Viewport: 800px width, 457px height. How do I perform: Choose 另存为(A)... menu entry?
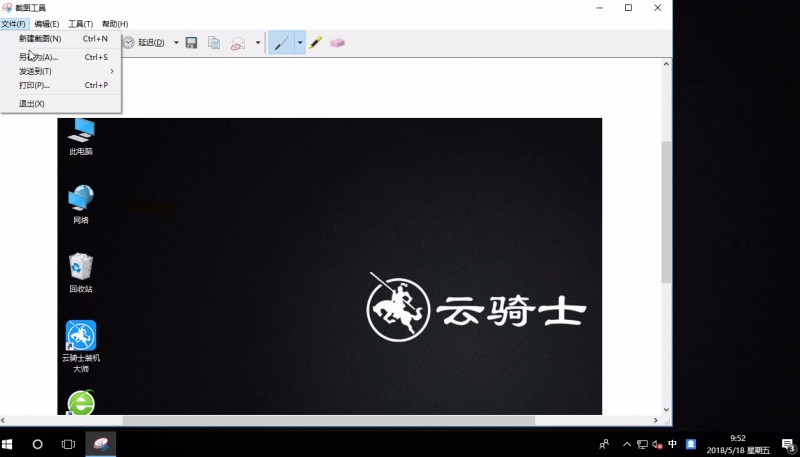61,57
